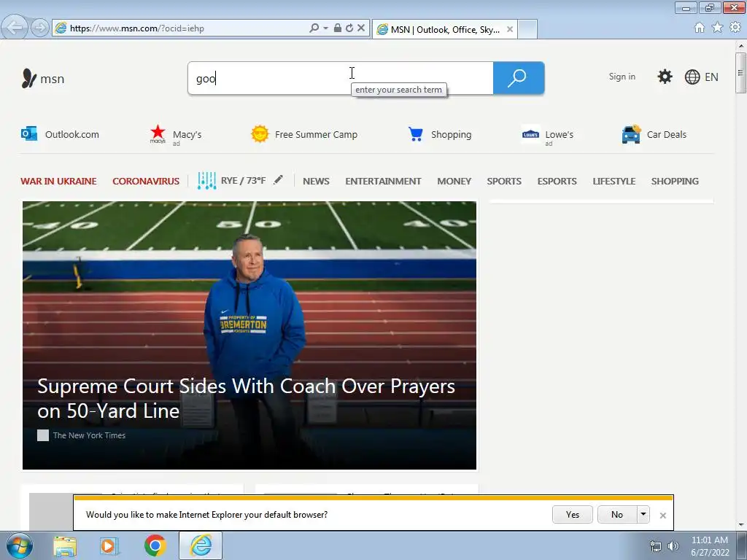The width and height of the screenshot is (747, 560).
Task: Open the Supreme Court Sides With Coach headline
Action: (246, 398)
